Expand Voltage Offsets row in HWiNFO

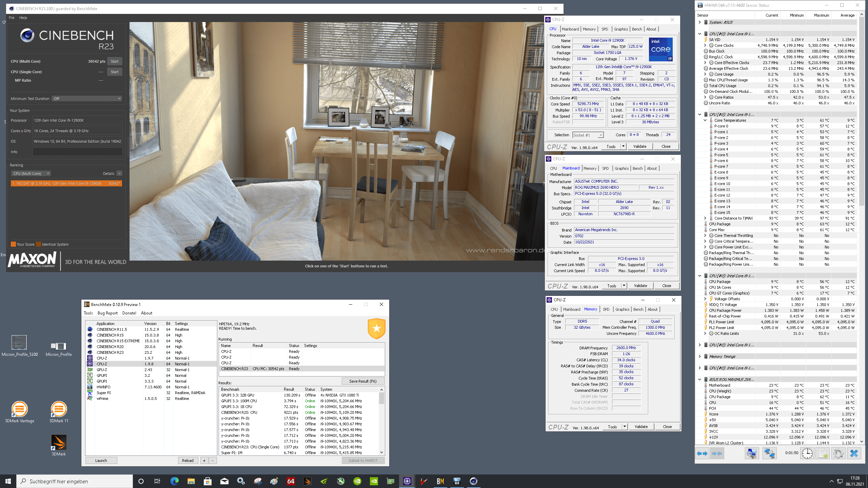click(705, 299)
